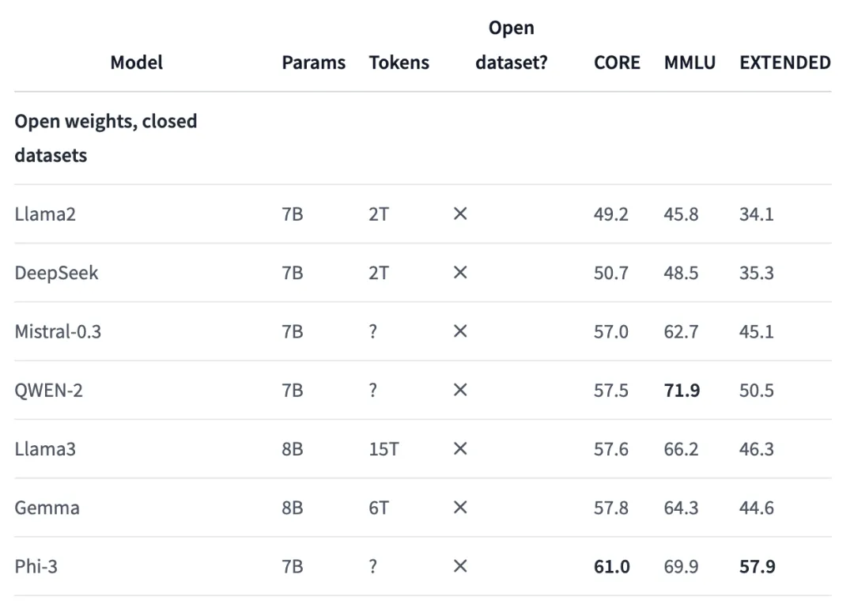Click the X mark in the DeepSeek row
Image resolution: width=854 pixels, height=616 pixels.
tap(460, 273)
